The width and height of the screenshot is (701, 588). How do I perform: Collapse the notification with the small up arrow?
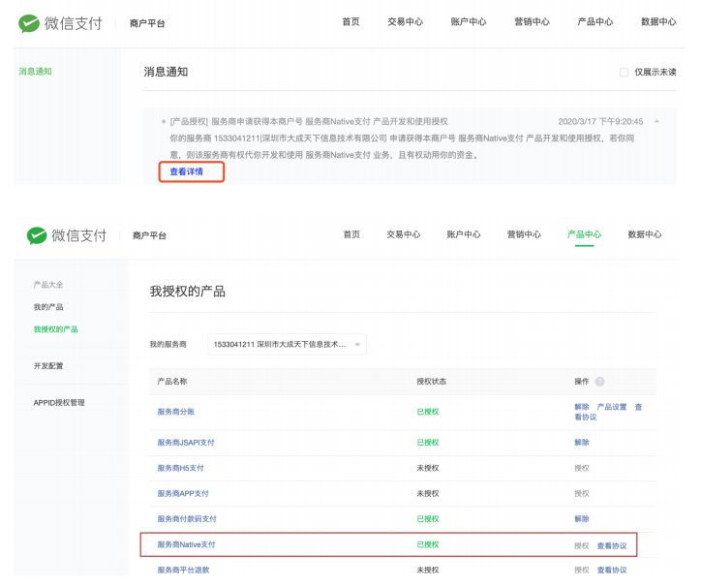click(656, 121)
